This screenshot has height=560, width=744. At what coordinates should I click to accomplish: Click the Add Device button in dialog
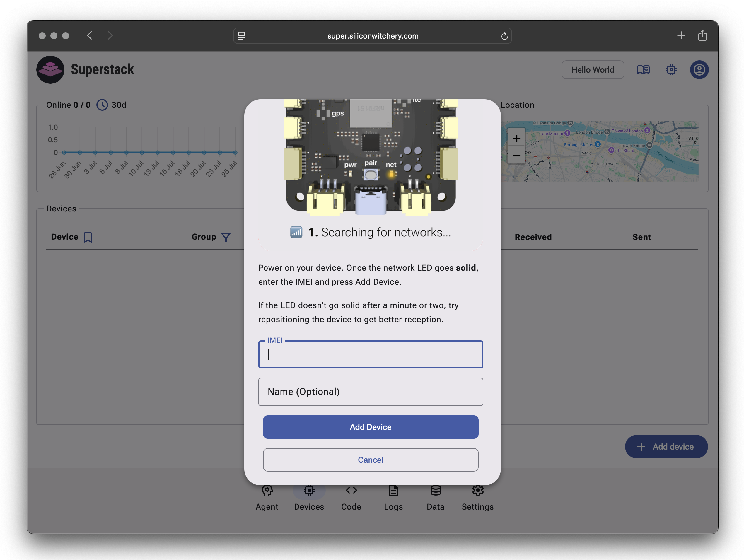pyautogui.click(x=371, y=427)
